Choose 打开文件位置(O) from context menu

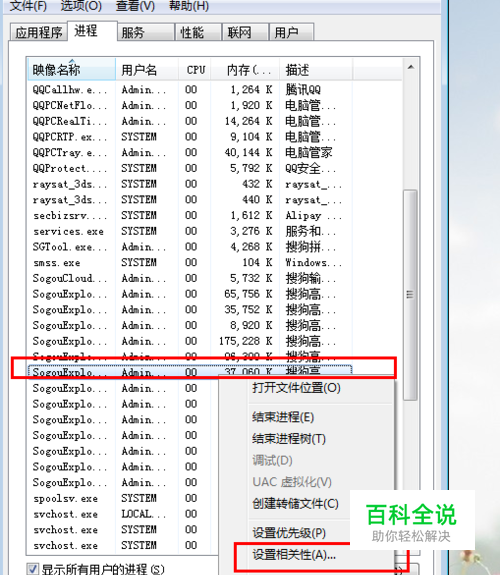[296, 388]
